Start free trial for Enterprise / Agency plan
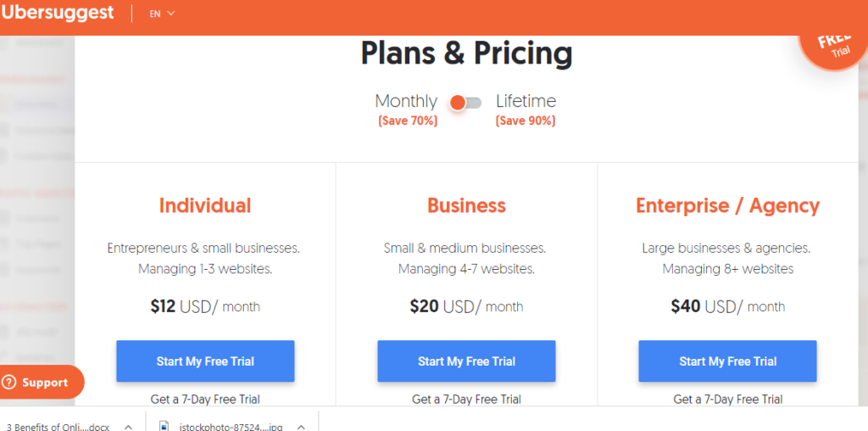Screen dimensions: 868x431 728,361
